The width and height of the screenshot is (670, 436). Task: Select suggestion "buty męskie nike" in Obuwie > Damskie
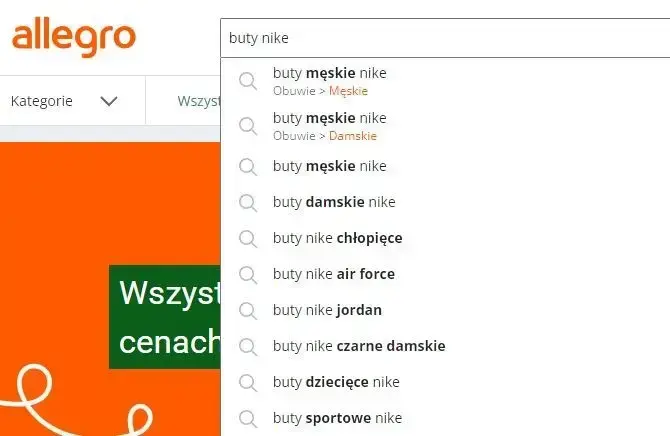[x=329, y=126]
